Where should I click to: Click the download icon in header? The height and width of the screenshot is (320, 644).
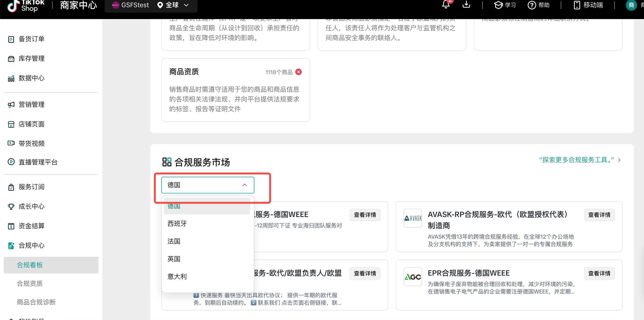pyautogui.click(x=466, y=5)
